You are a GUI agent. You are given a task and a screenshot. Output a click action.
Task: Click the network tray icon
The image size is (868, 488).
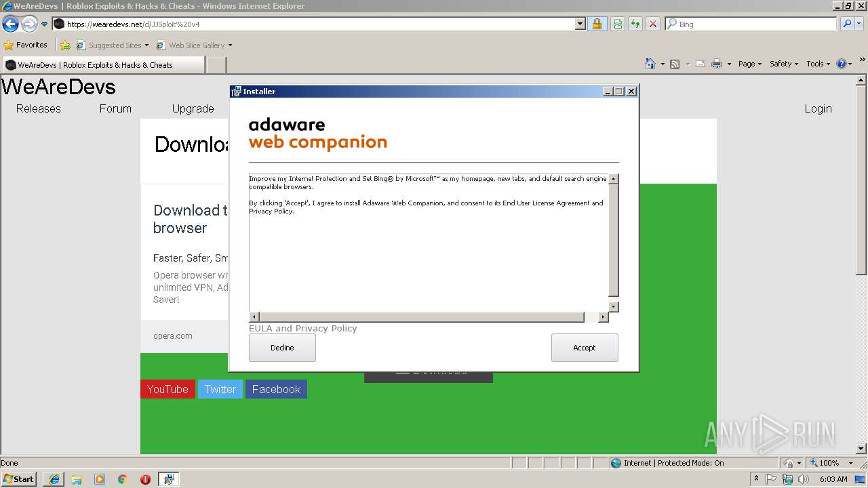[x=787, y=479]
